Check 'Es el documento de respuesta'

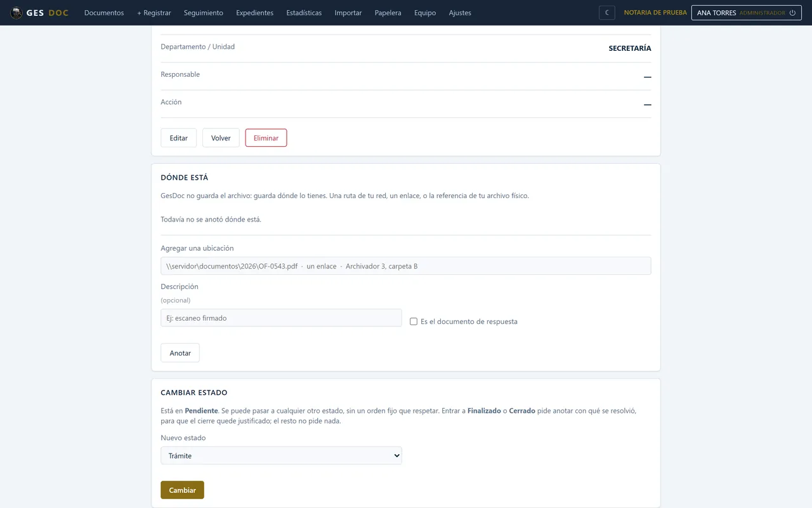coord(414,322)
